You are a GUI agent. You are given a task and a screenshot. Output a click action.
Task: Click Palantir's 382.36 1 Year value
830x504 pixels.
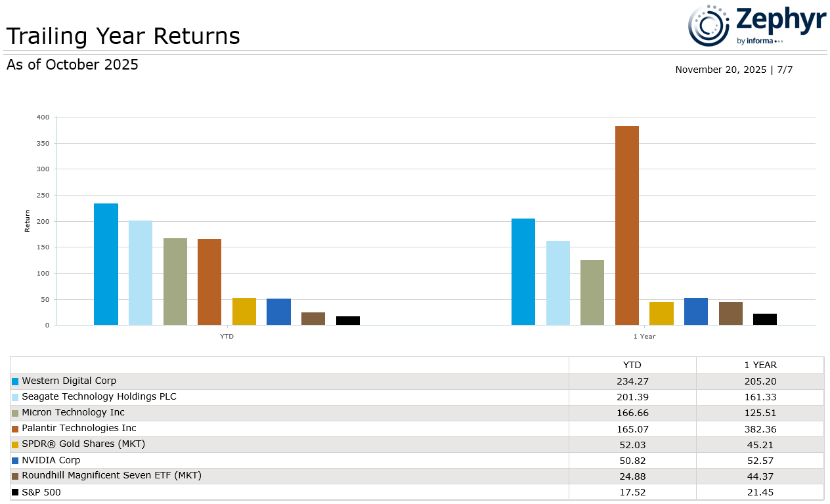(x=760, y=429)
